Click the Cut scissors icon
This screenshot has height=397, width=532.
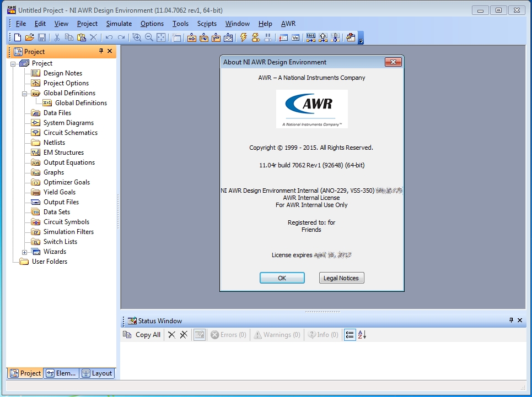pyautogui.click(x=57, y=37)
